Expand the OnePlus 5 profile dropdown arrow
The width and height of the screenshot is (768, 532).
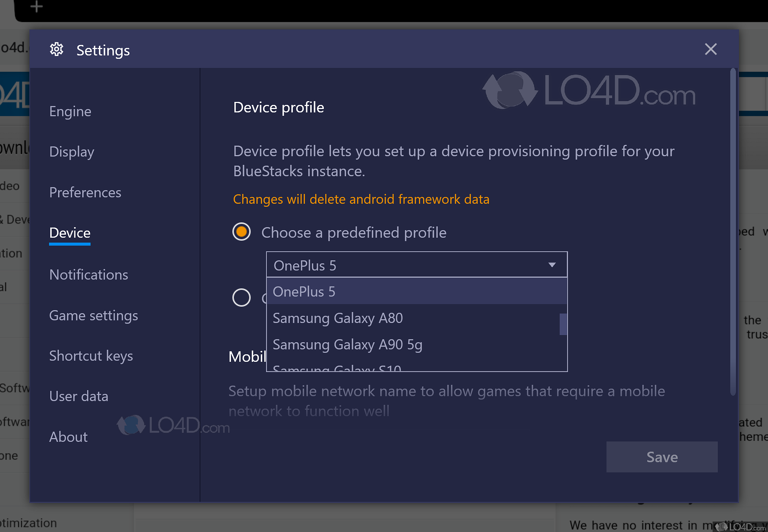tap(552, 265)
